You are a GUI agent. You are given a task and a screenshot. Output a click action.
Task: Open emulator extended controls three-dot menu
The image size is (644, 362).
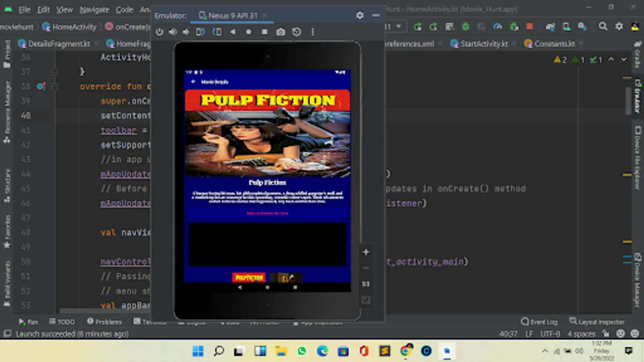tap(312, 32)
